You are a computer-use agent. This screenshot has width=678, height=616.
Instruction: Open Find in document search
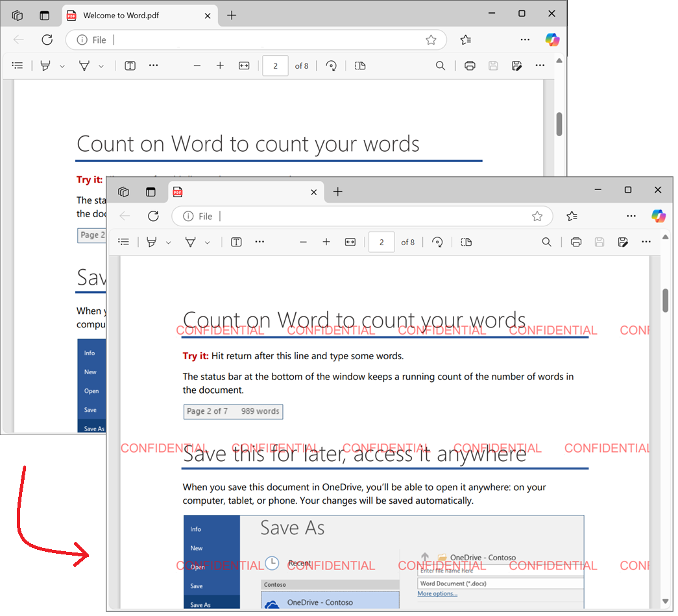click(547, 242)
